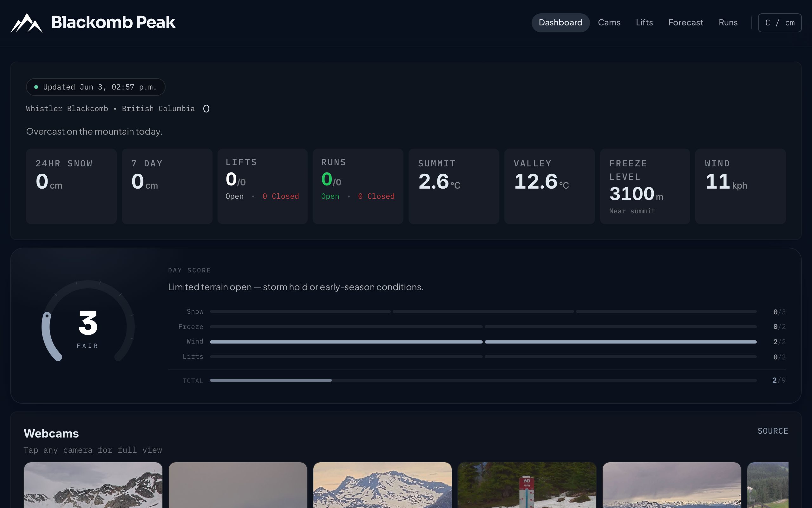Click the oval icon beside British Columbia
The height and width of the screenshot is (508, 812).
click(206, 109)
